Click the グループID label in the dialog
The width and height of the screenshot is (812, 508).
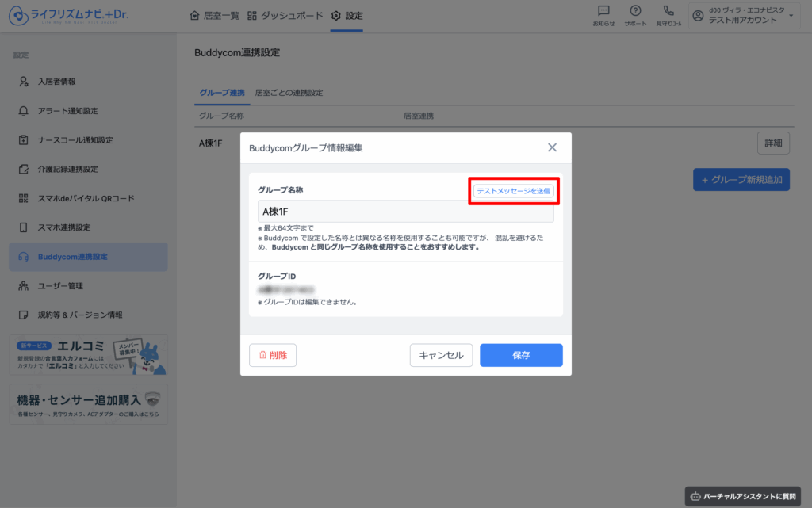[x=277, y=277]
